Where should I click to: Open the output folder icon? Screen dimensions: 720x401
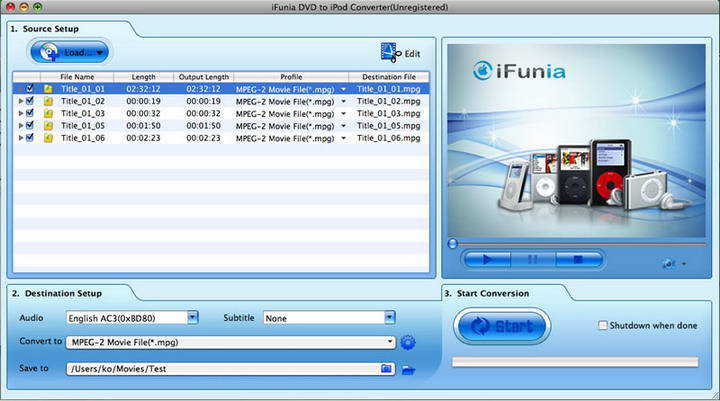[408, 370]
